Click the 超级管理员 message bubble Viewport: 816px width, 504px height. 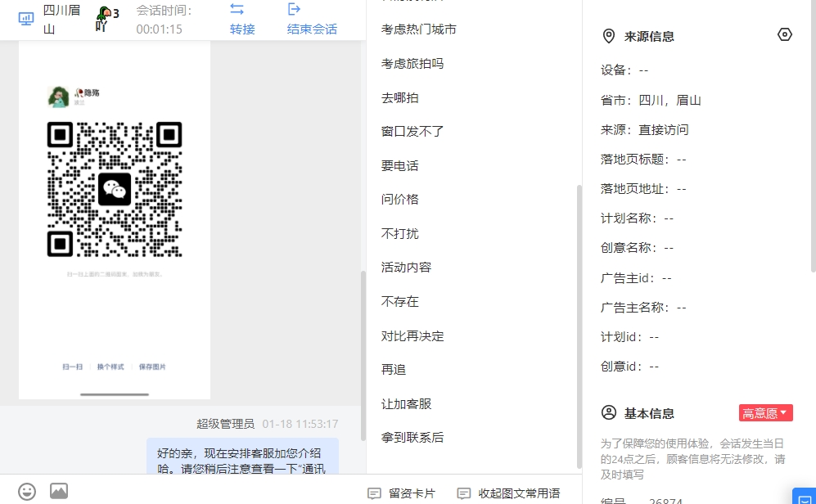click(x=242, y=457)
